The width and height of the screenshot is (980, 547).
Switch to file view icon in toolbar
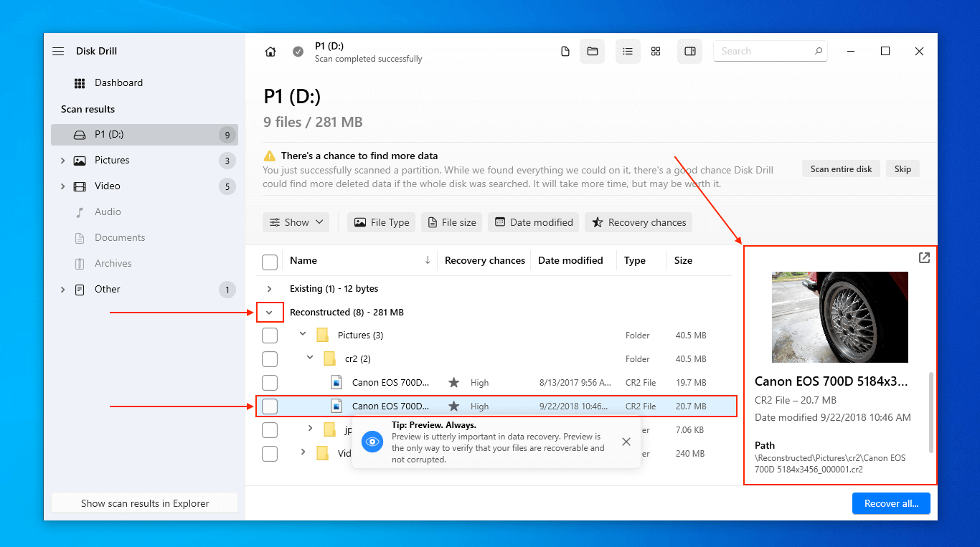[x=565, y=52]
